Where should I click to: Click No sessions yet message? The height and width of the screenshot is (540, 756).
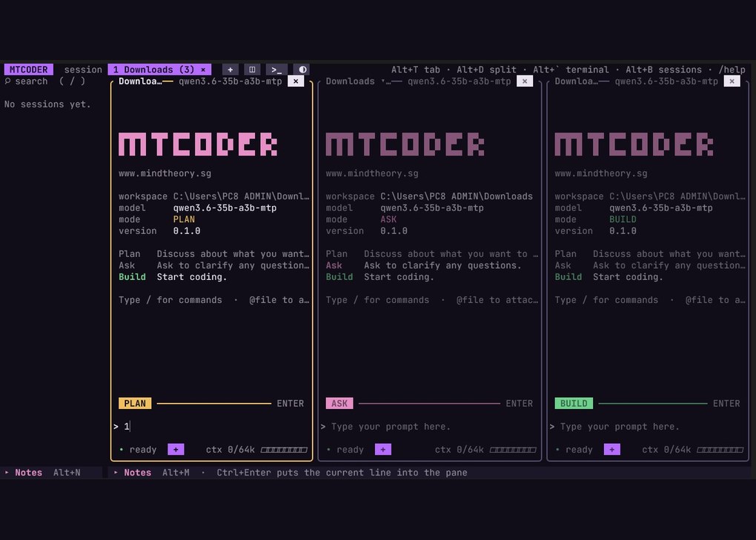pos(47,104)
